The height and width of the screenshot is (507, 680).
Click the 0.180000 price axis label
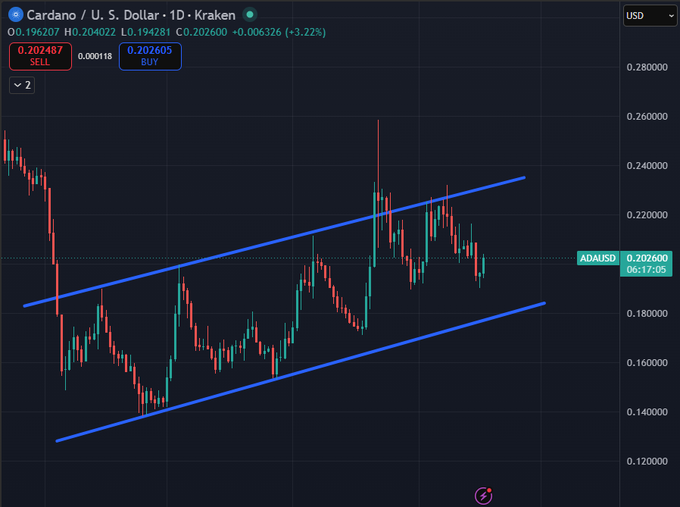(647, 313)
